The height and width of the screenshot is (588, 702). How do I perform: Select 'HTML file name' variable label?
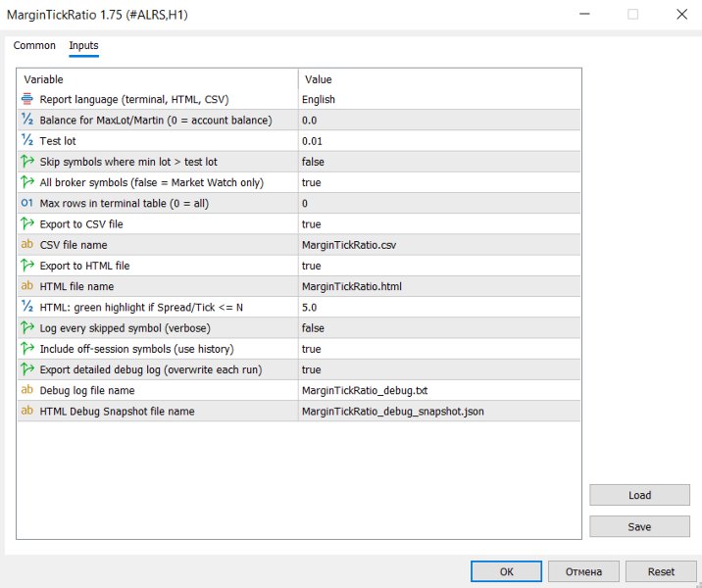click(76, 286)
